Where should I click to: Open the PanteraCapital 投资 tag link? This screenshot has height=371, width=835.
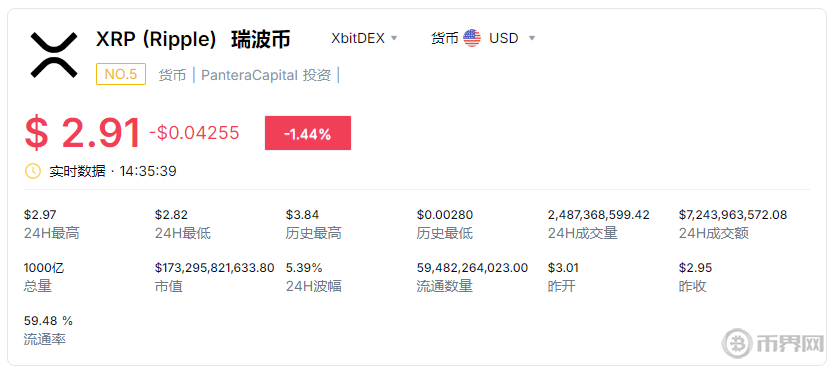266,75
